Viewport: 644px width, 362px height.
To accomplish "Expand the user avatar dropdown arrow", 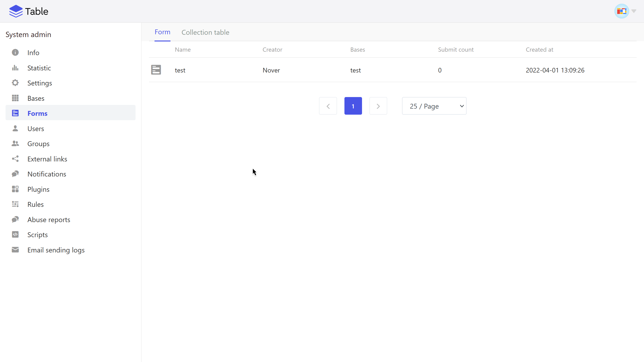I will pos(634,11).
